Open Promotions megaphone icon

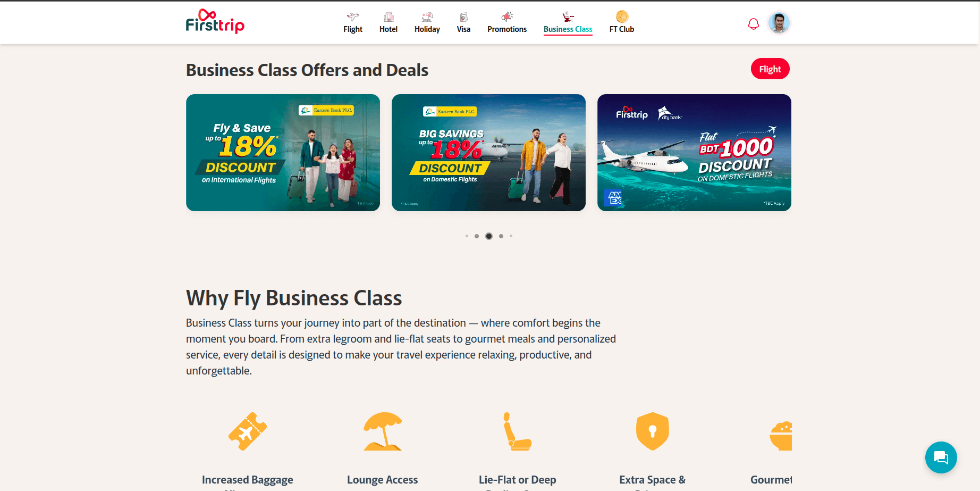coord(507,16)
